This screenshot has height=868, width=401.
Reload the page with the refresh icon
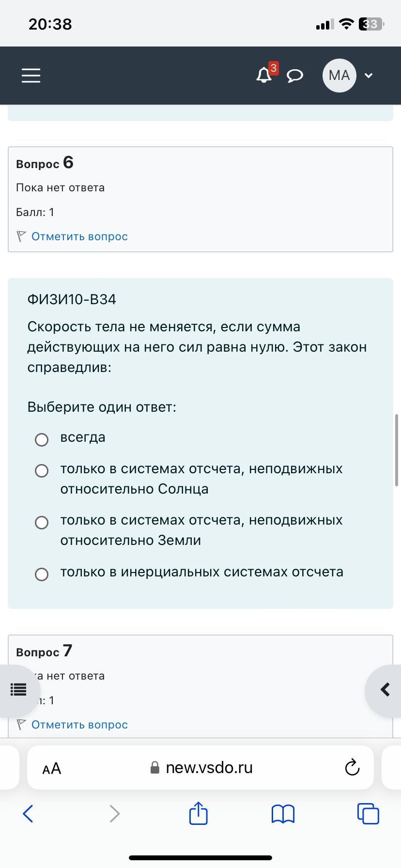pyautogui.click(x=352, y=768)
